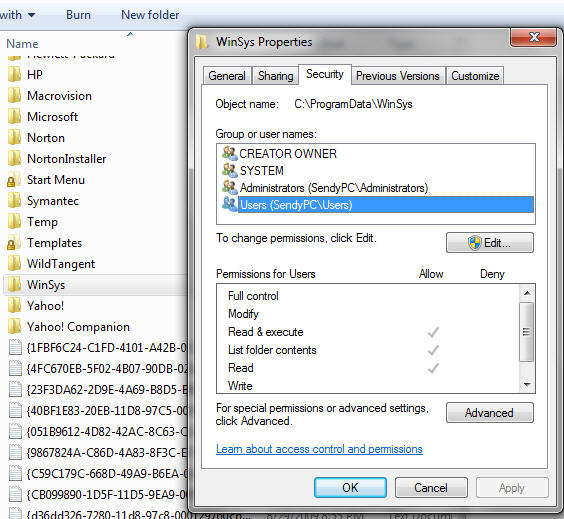This screenshot has width=564, height=519.
Task: Go to the Previous Versions tab
Action: 398,76
